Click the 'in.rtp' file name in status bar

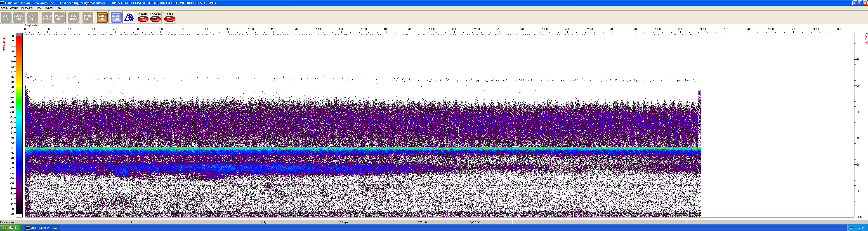pyautogui.click(x=134, y=222)
